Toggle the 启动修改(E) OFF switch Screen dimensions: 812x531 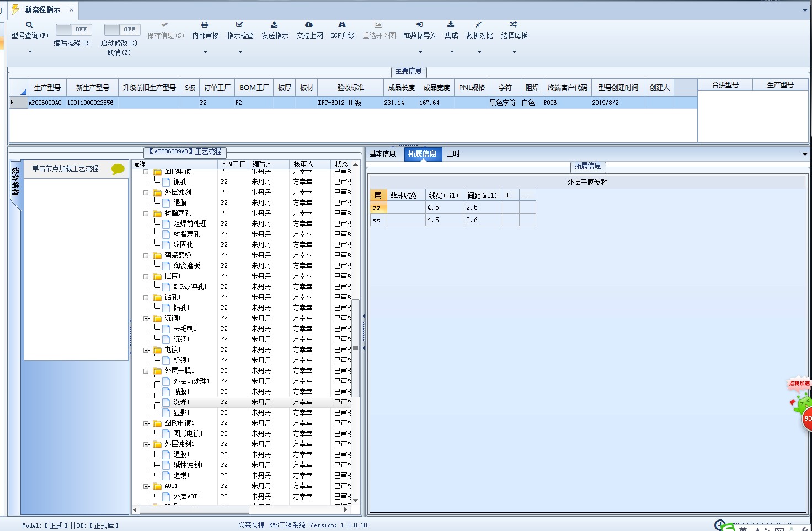(122, 29)
